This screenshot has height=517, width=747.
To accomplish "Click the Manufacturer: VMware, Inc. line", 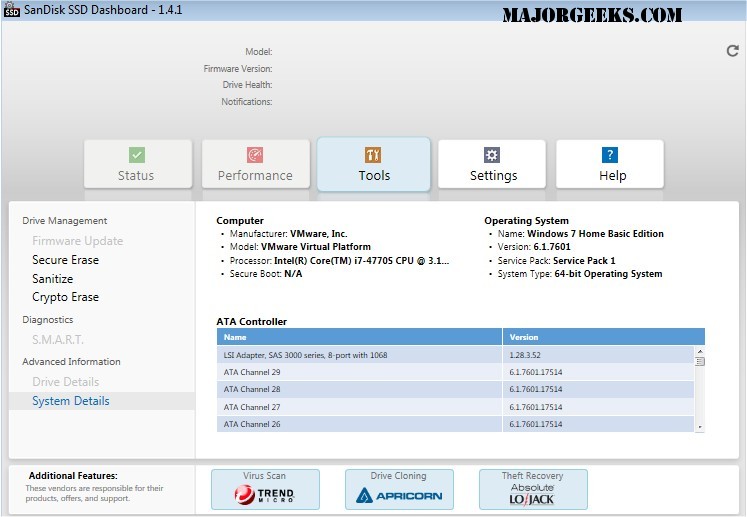I will pyautogui.click(x=288, y=233).
